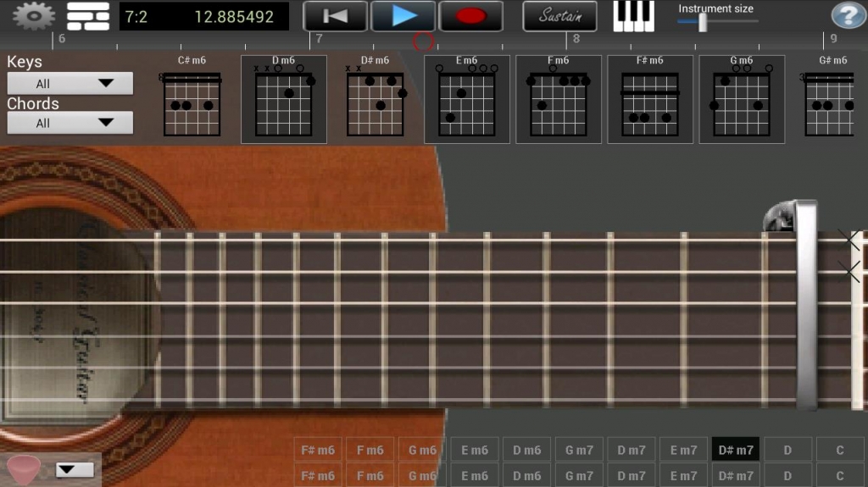Click measure 9 on the timeline ruler
868x487 pixels.
pyautogui.click(x=833, y=39)
